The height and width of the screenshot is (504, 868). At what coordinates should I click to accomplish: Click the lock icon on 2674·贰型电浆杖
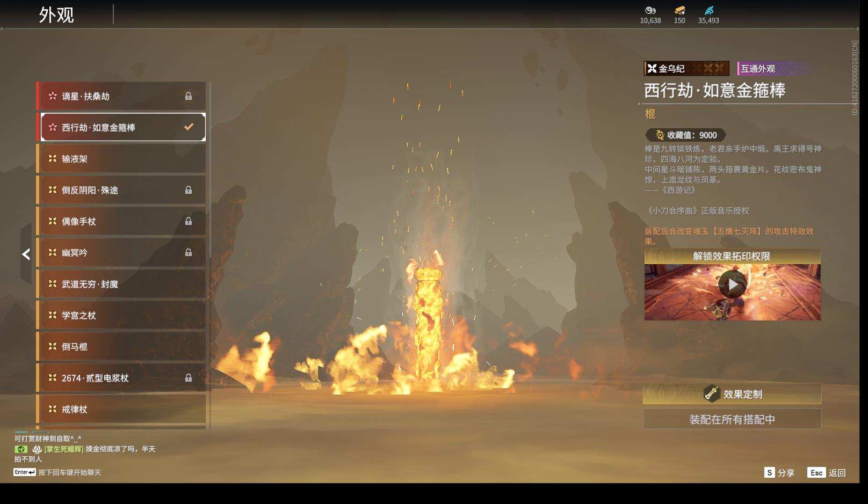[x=189, y=378]
